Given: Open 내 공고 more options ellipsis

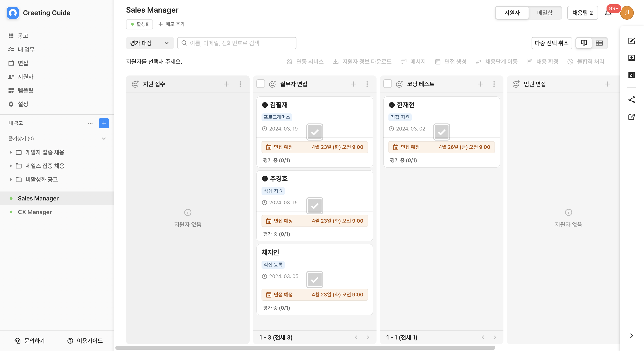Looking at the screenshot, I should click(90, 123).
